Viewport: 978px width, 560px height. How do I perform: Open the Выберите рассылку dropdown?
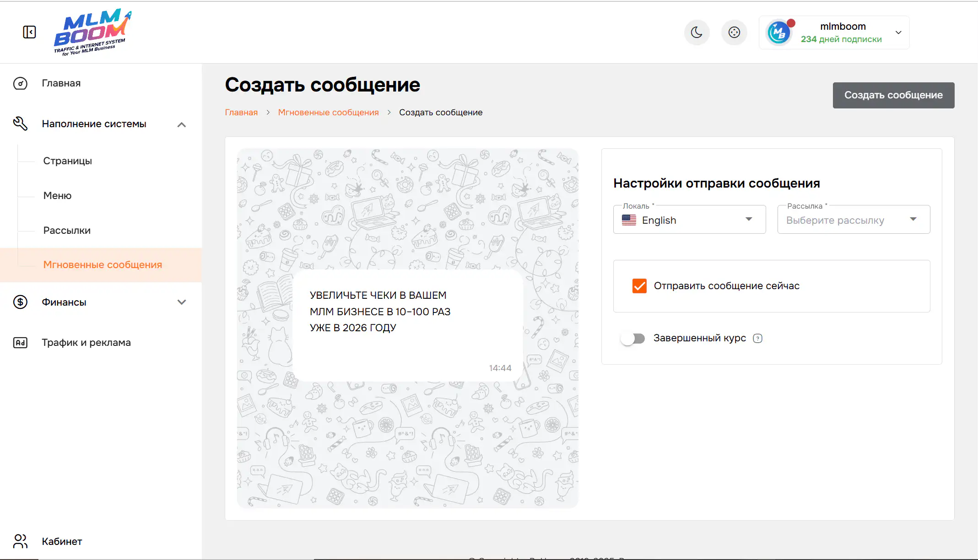[x=853, y=220]
